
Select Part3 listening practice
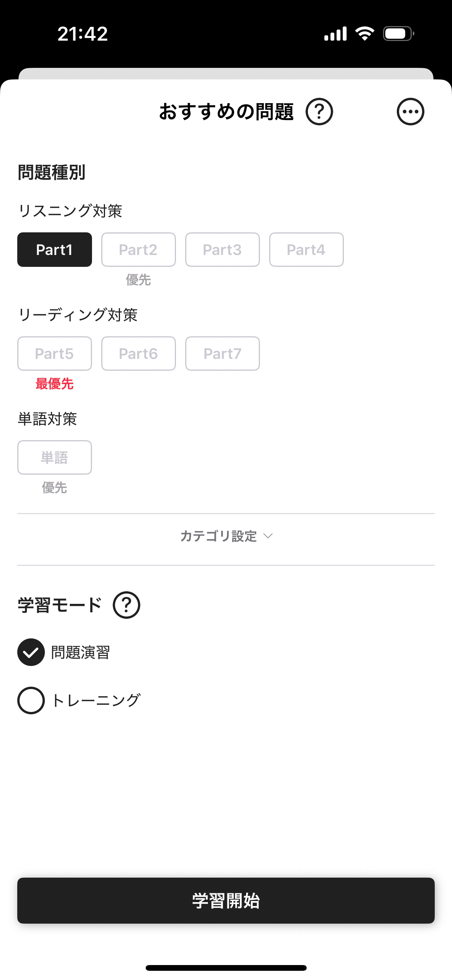point(222,250)
